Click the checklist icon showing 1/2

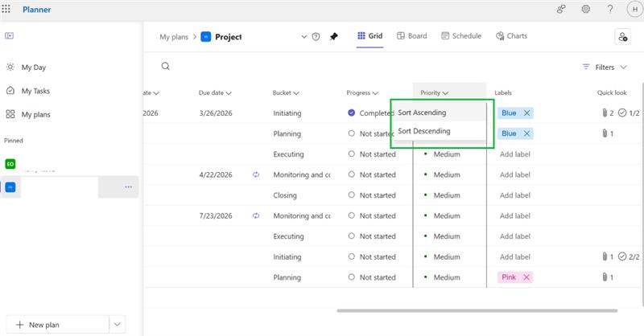tap(622, 113)
